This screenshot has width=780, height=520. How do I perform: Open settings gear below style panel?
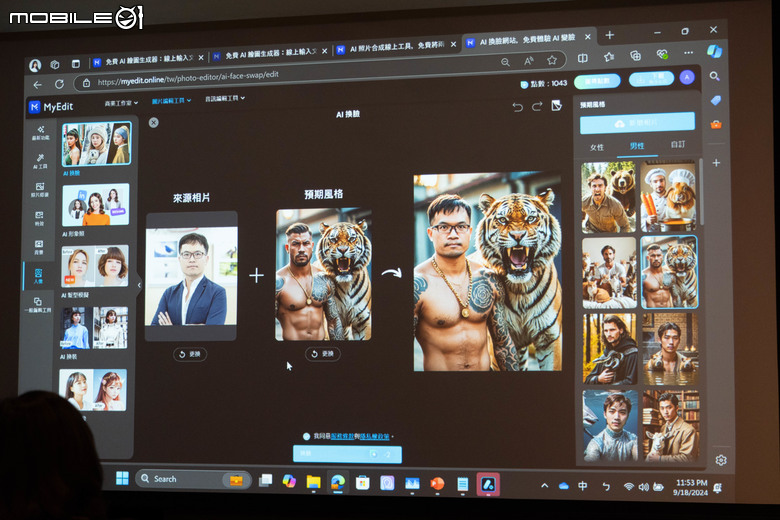[x=721, y=460]
